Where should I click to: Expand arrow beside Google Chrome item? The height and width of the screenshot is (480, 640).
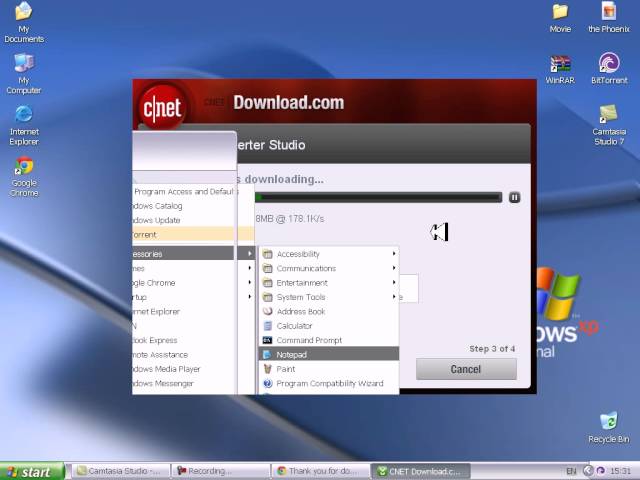pyautogui.click(x=249, y=282)
